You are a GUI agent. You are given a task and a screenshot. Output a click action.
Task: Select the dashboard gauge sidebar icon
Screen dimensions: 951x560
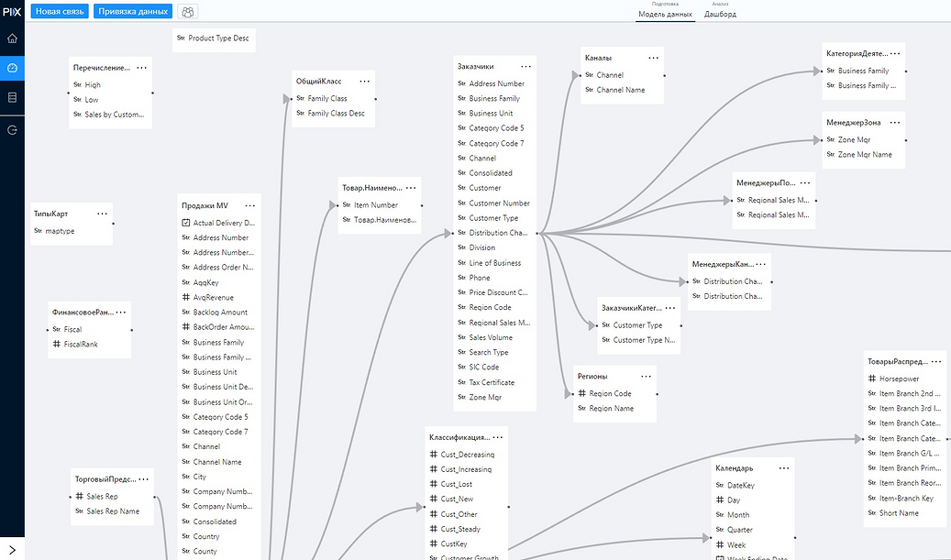(12, 68)
